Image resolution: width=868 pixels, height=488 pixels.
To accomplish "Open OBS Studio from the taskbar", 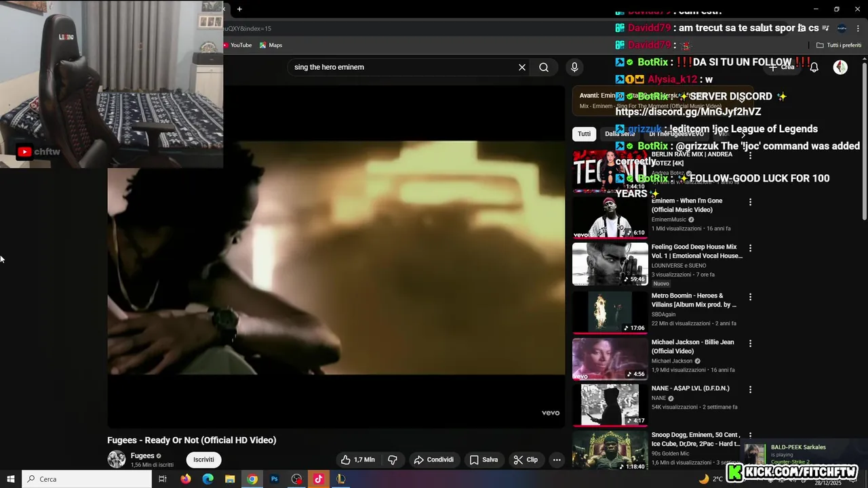I will coord(296,479).
